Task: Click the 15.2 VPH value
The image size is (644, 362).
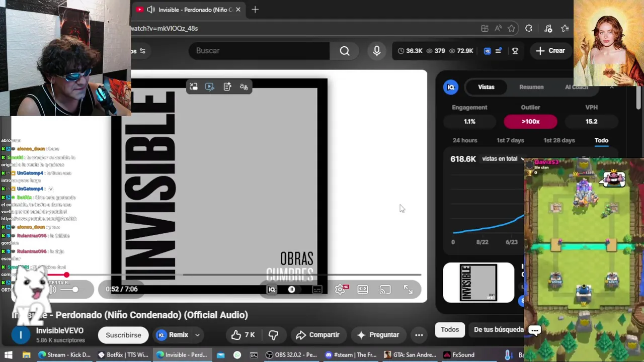Action: tap(591, 122)
